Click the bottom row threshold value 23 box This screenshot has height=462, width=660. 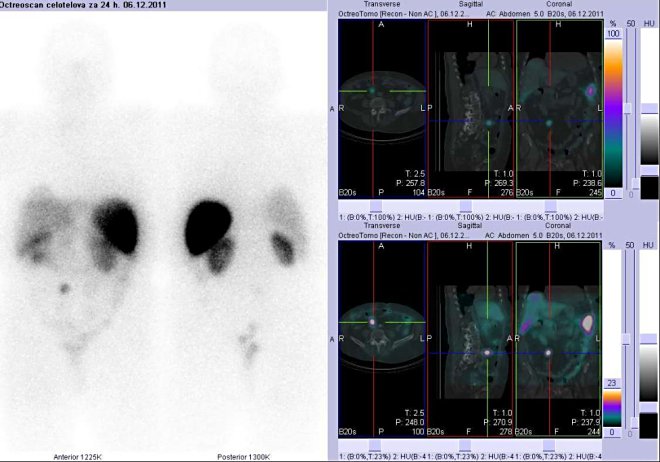tap(613, 382)
